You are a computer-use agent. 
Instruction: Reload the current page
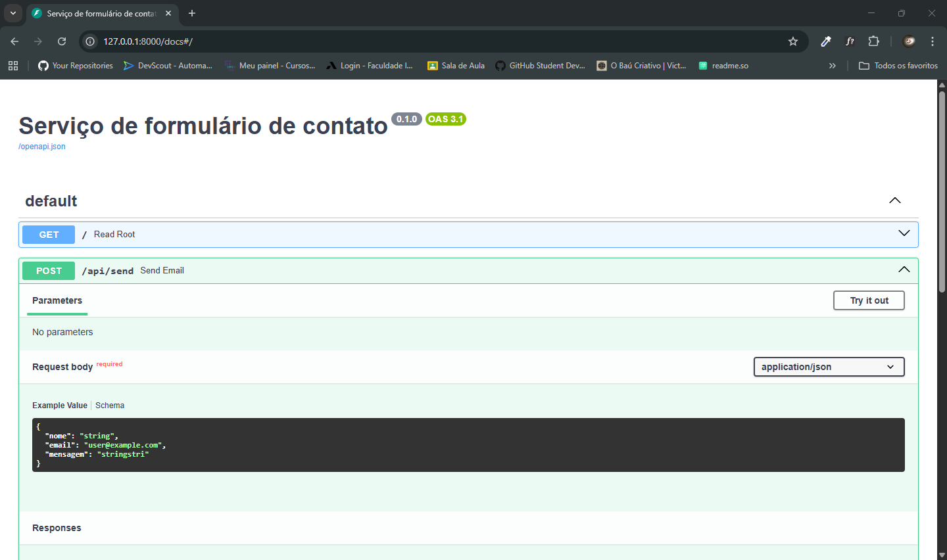[61, 41]
